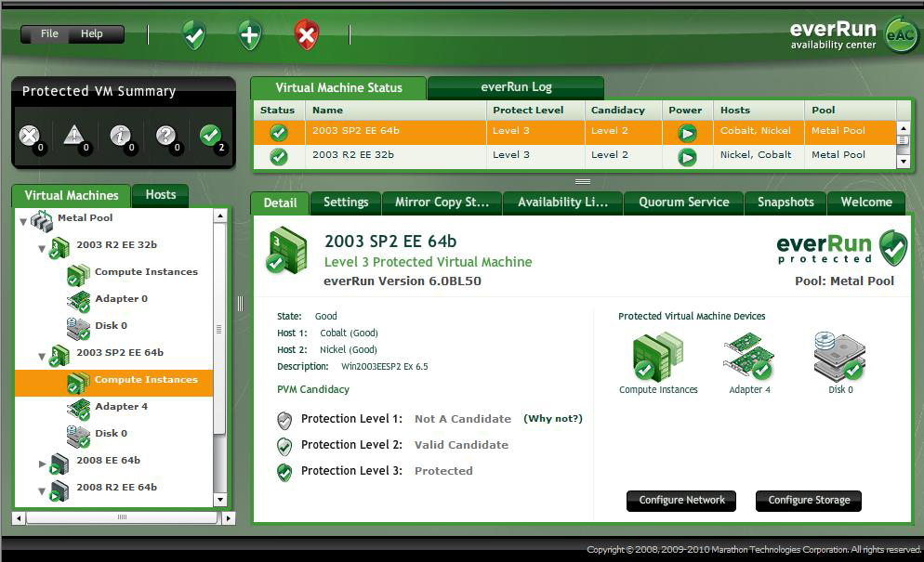Click the Configure Storage button
Image resolution: width=924 pixels, height=562 pixels.
[809, 500]
